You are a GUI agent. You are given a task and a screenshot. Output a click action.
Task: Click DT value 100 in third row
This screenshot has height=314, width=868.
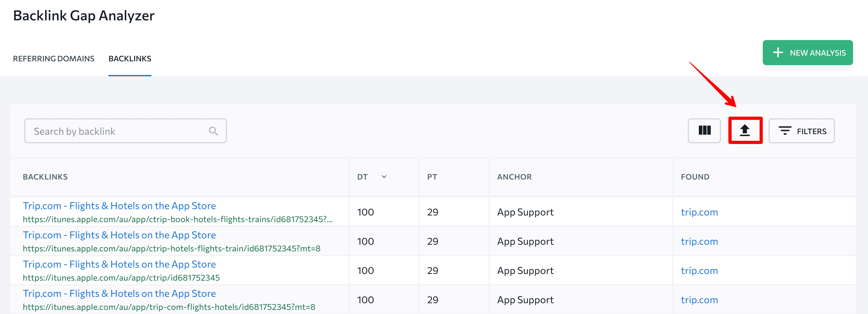(x=365, y=271)
